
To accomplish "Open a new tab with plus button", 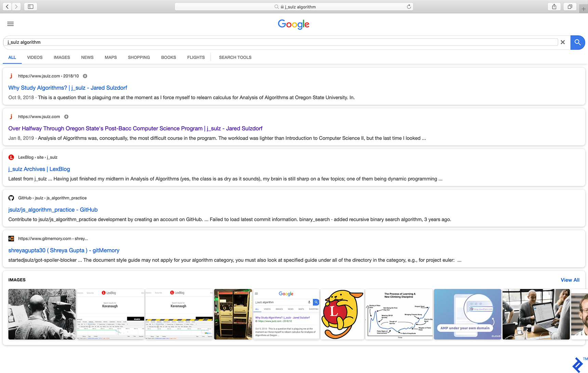I will point(584,9).
